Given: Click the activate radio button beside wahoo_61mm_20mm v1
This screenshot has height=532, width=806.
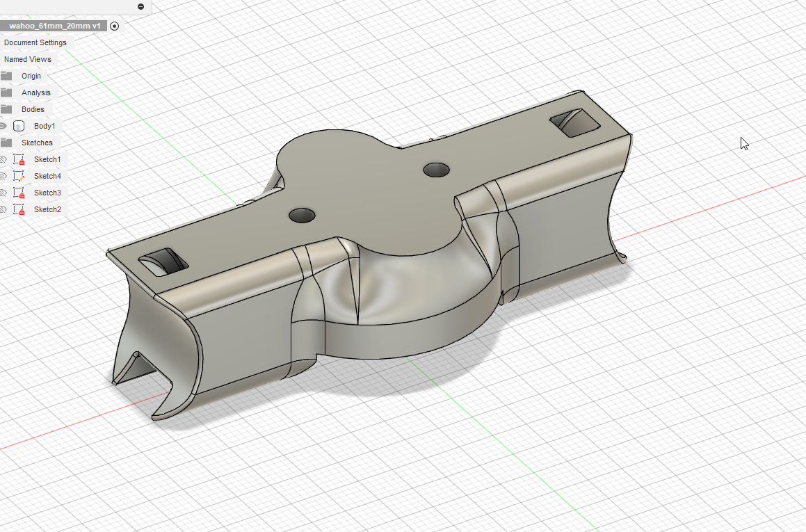Looking at the screenshot, I should pos(115,26).
